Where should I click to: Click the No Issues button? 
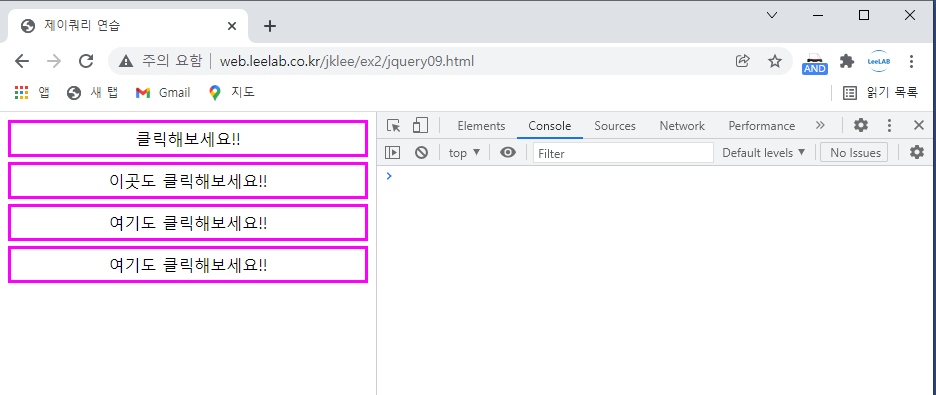click(x=854, y=153)
